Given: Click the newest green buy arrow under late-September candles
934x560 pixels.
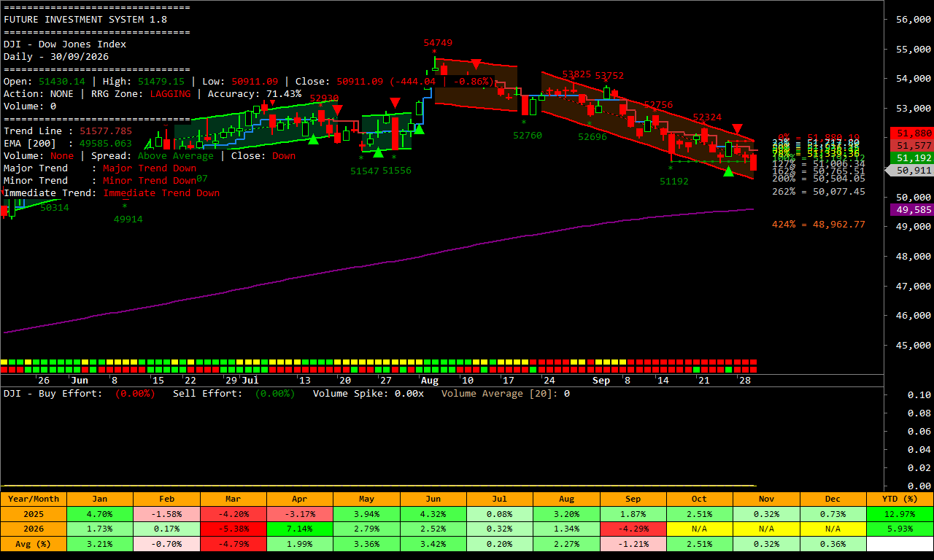Looking at the screenshot, I should [728, 171].
